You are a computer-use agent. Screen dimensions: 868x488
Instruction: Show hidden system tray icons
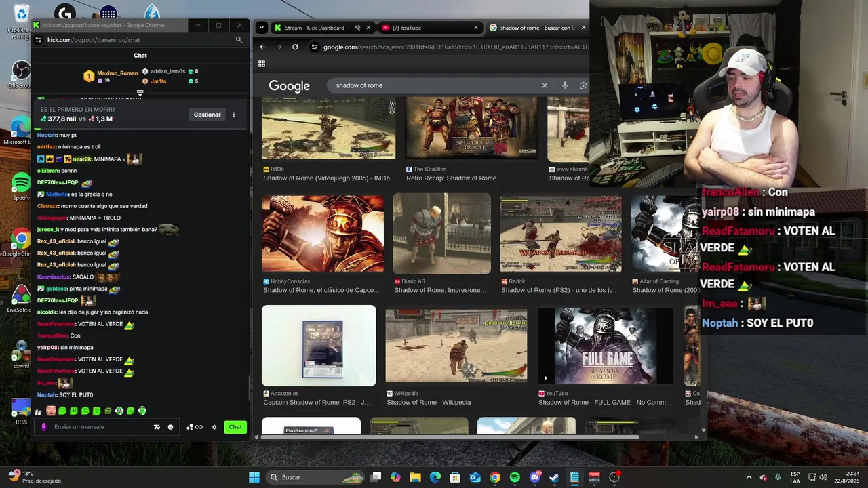(749, 477)
